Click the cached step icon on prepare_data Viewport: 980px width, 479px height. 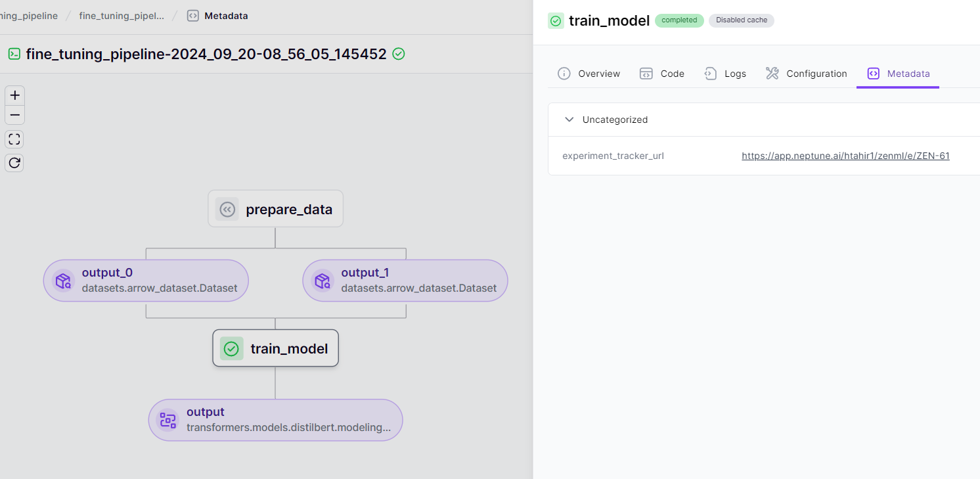[x=227, y=209]
